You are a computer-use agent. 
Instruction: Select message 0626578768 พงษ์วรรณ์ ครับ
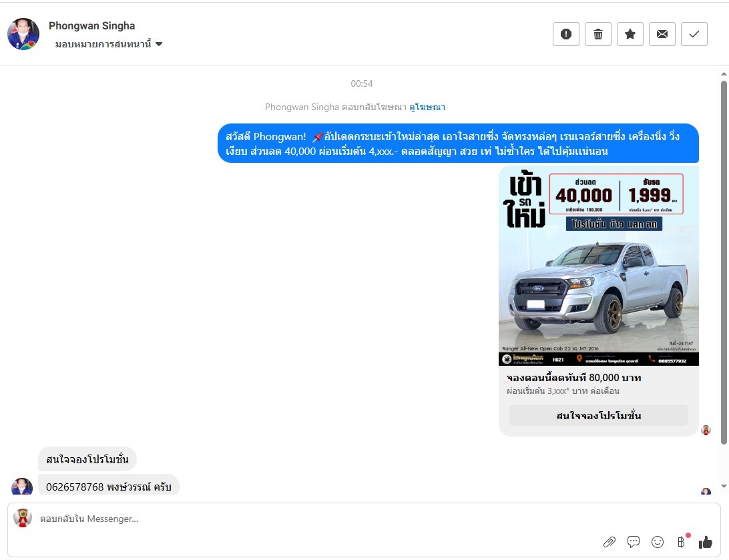(108, 486)
